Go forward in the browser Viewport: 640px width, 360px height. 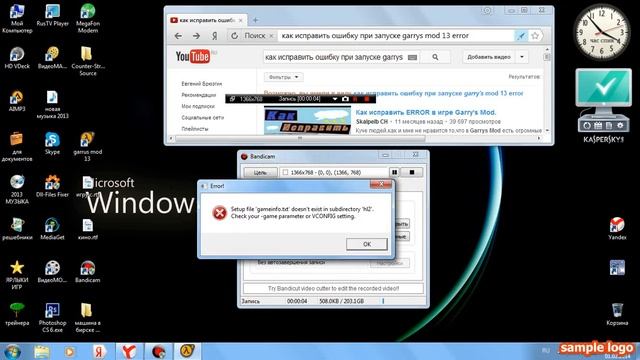[x=196, y=36]
